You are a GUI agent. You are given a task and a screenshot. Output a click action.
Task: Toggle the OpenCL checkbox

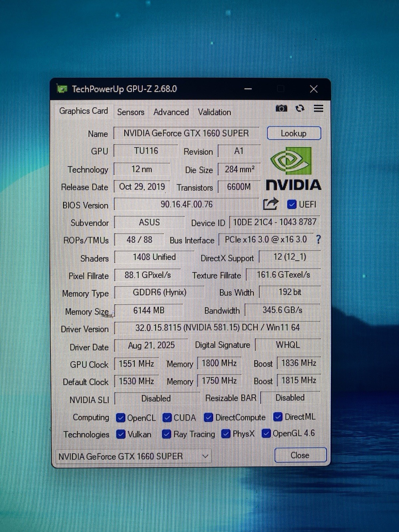121,418
